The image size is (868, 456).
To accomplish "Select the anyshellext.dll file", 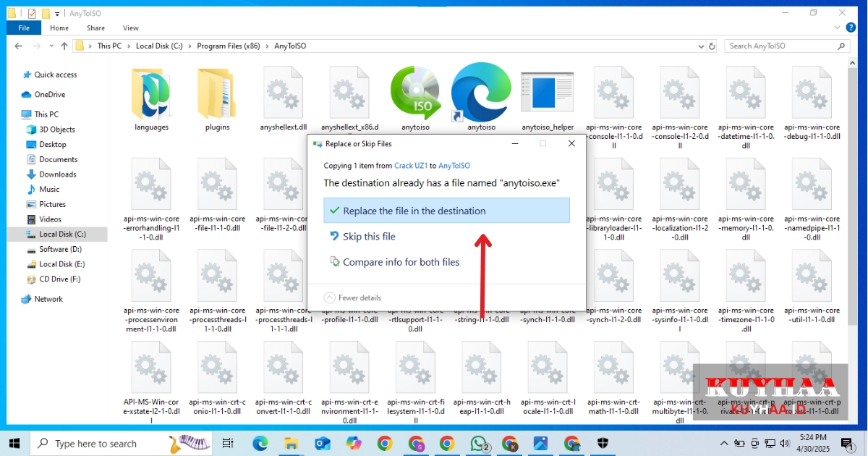I will click(x=284, y=94).
